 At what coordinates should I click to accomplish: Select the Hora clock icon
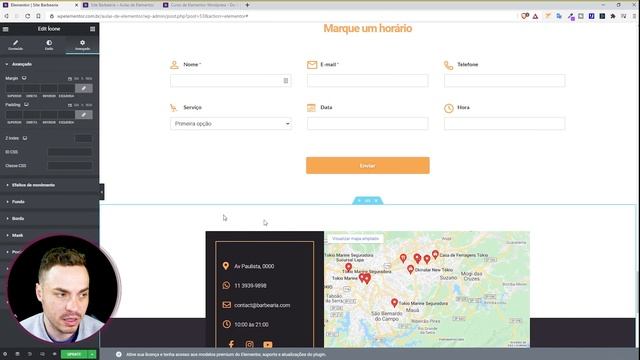(x=449, y=108)
